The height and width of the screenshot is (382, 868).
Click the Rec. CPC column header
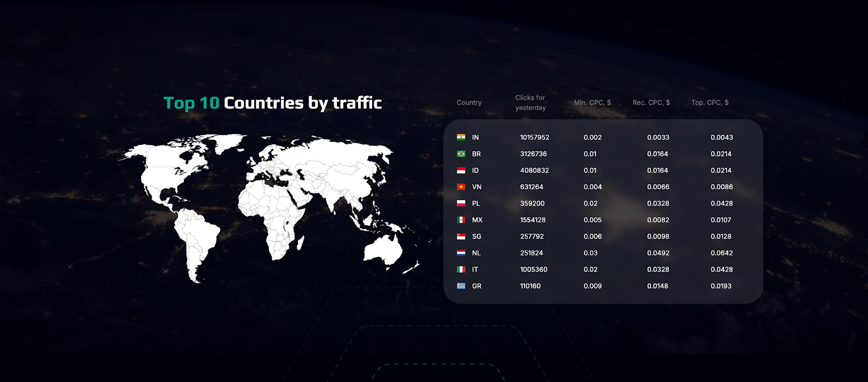pyautogui.click(x=651, y=102)
